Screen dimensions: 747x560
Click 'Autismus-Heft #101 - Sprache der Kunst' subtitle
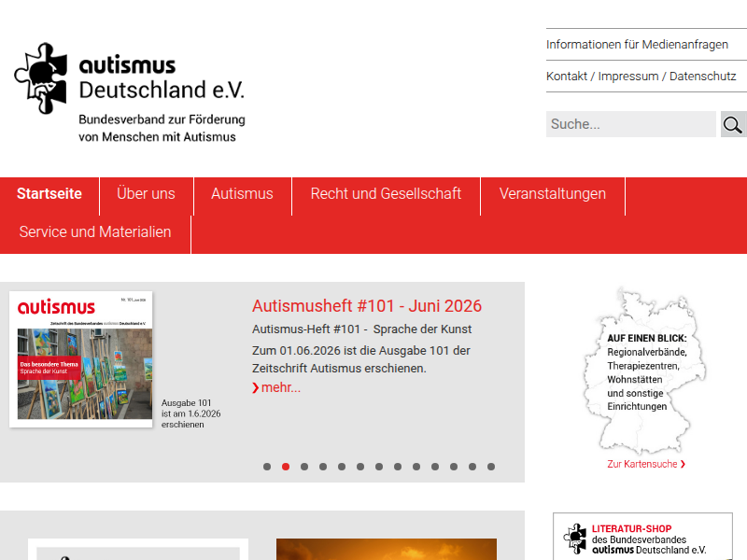(x=361, y=329)
